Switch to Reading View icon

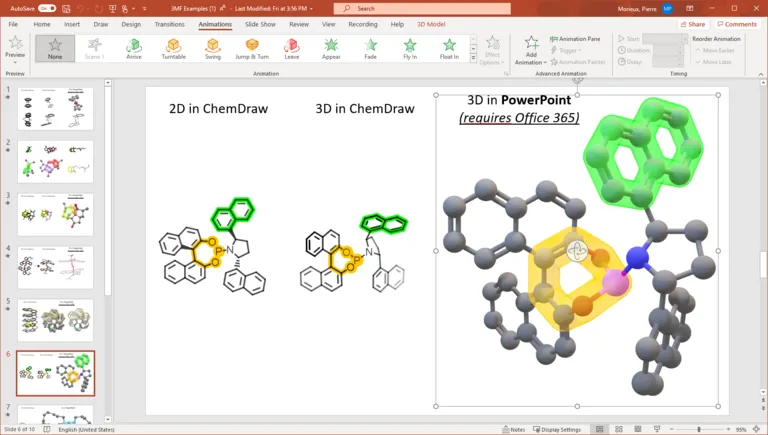point(638,429)
